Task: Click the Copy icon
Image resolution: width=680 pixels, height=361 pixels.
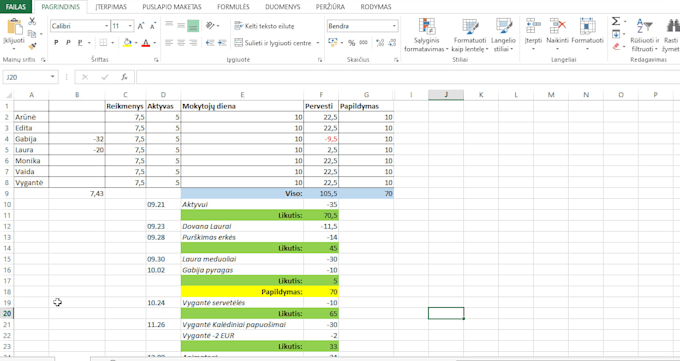Action: pos(32,34)
